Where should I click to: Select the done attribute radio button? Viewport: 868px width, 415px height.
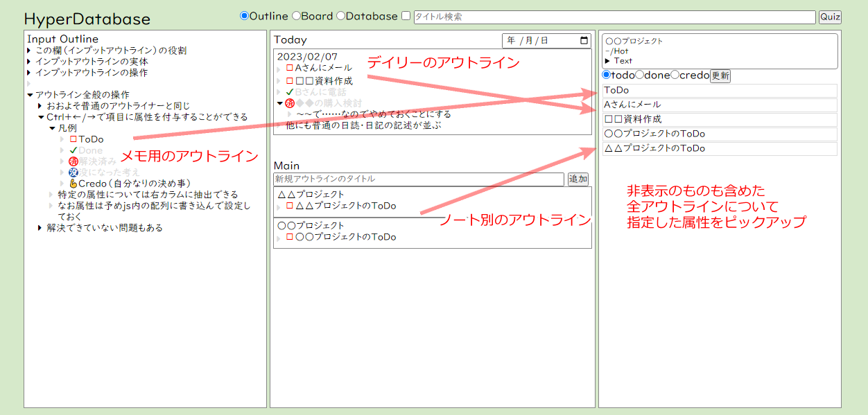pos(639,75)
